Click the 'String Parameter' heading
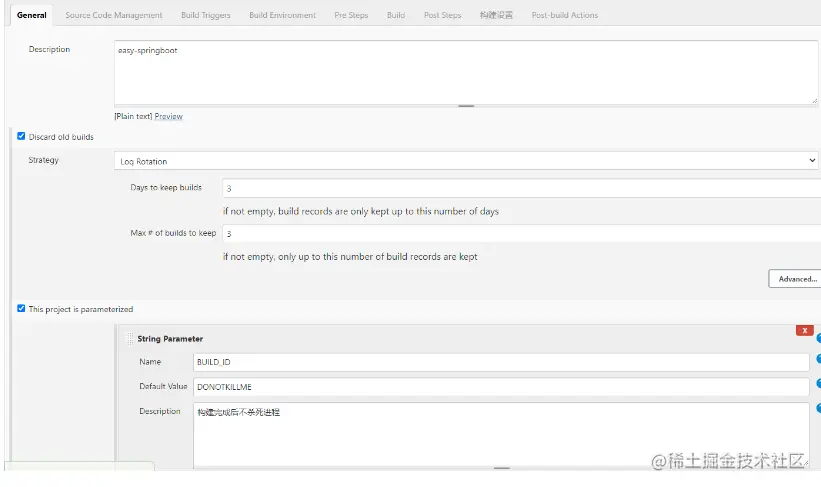Image resolution: width=821 pixels, height=487 pixels. pos(170,339)
